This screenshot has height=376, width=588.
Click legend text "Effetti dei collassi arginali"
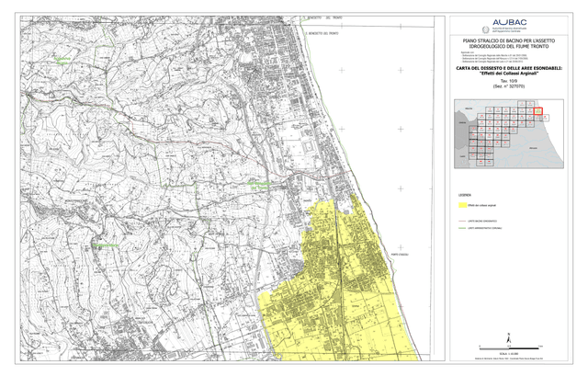481,205
